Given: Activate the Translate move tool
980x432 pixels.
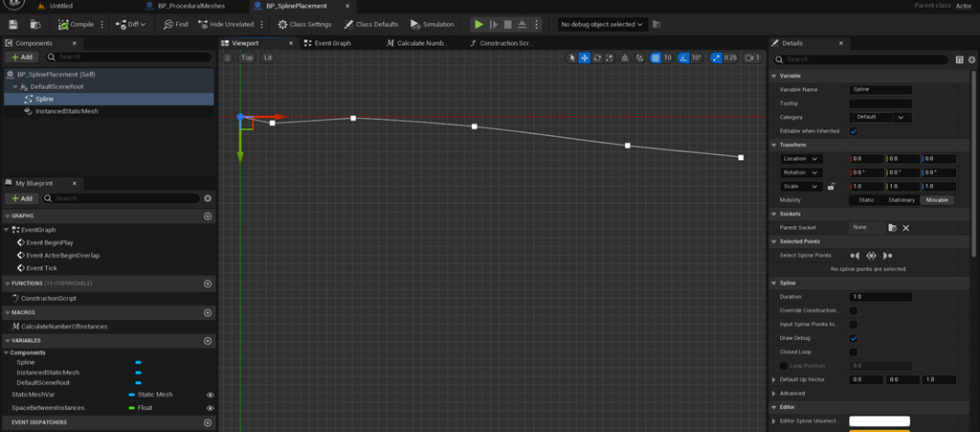Looking at the screenshot, I should click(x=585, y=57).
